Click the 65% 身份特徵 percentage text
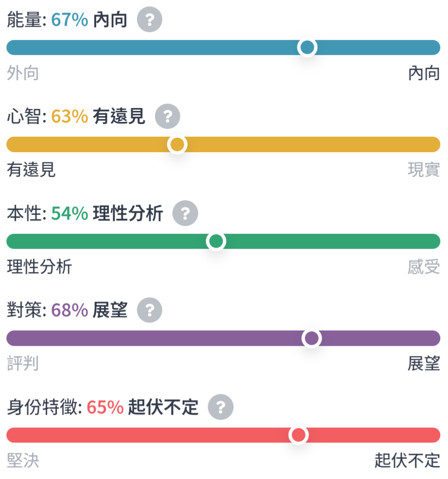Viewport: 448px width, 479px height. pos(105,407)
